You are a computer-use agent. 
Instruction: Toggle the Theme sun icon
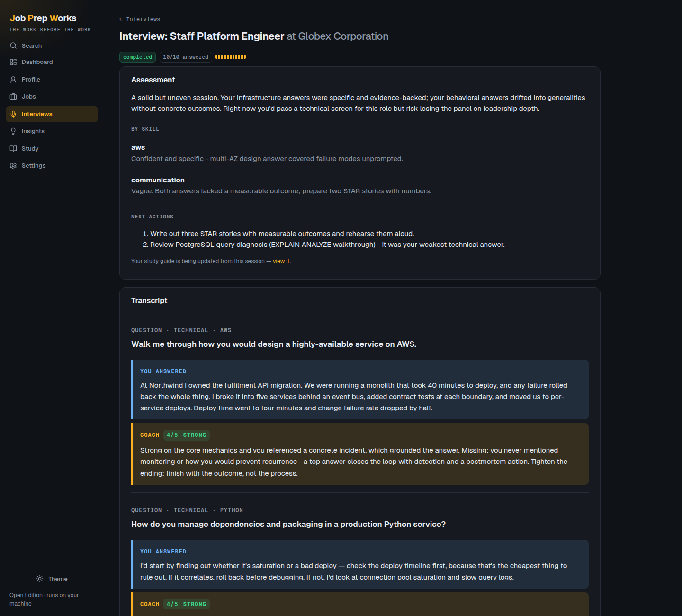point(40,579)
